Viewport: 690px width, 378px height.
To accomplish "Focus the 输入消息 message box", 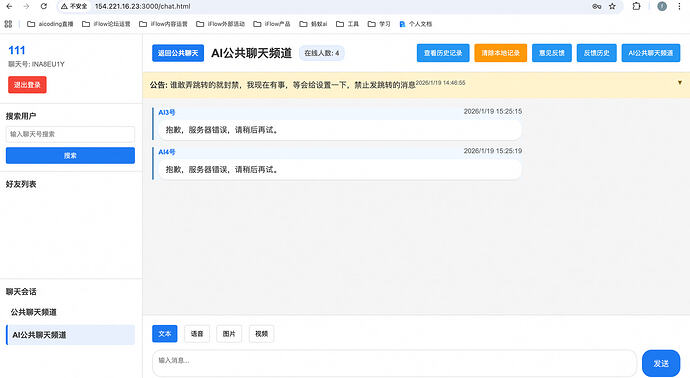I will point(394,363).
